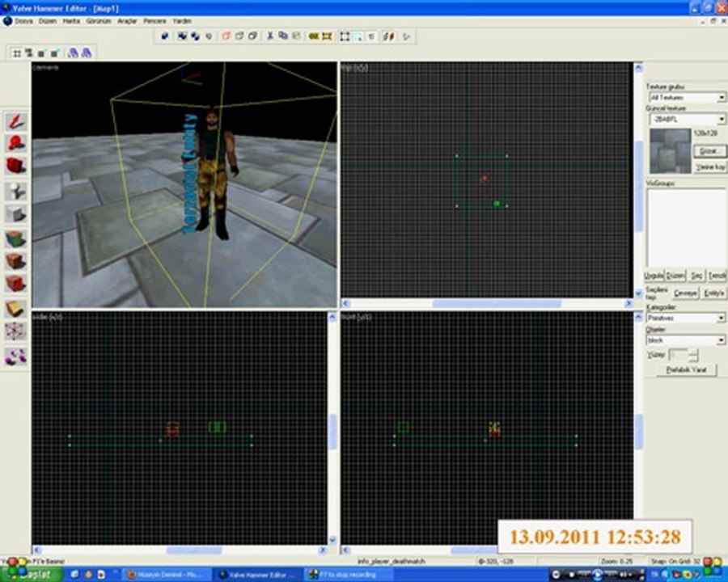Toggle the 3D grid display
Viewport: 728px width, 582px height.
[29, 53]
